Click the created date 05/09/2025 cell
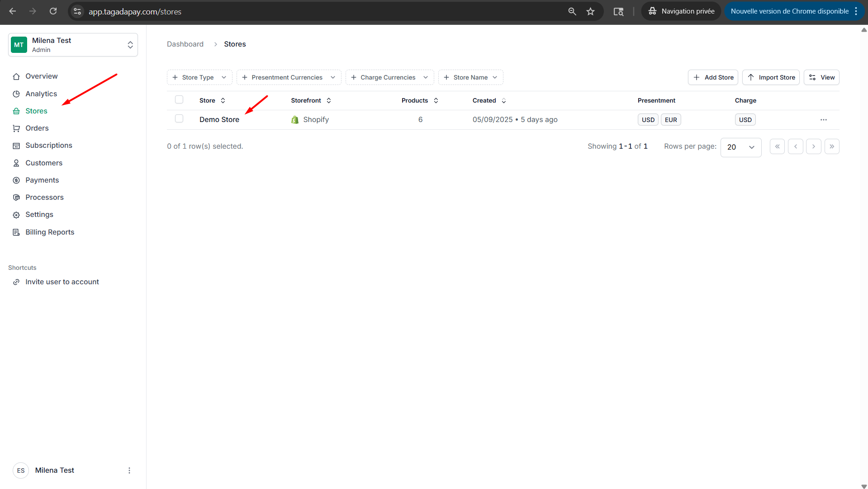Image resolution: width=868 pixels, height=489 pixels. 515,120
